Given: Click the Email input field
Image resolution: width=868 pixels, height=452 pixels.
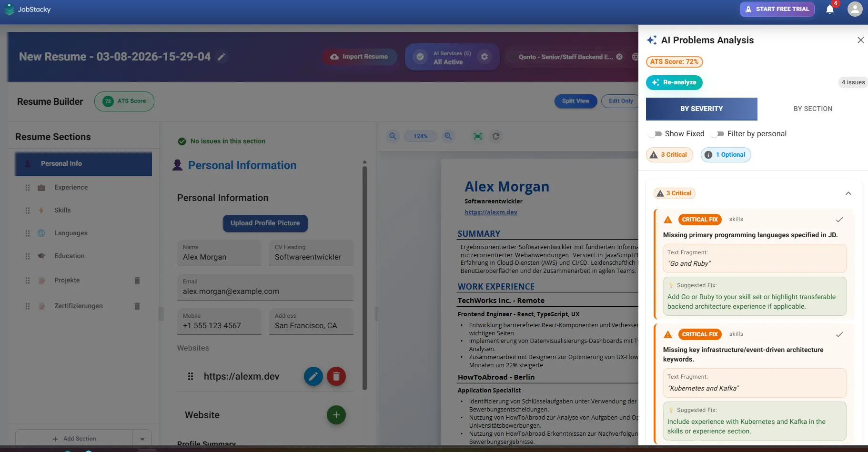Looking at the screenshot, I should 265,287.
